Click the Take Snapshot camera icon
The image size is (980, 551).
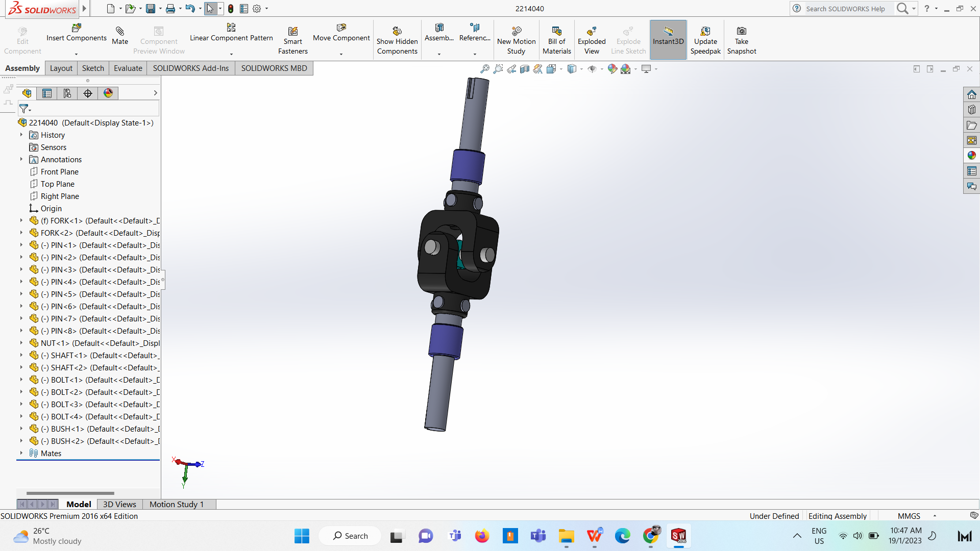(741, 32)
